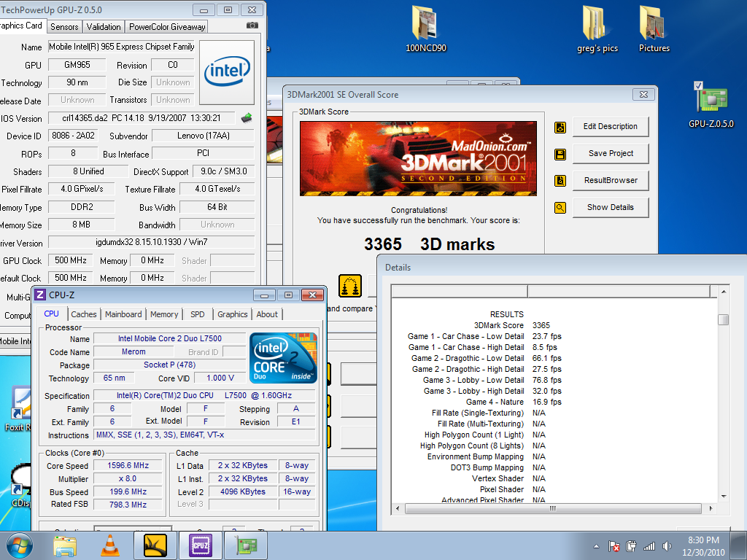Click the network signal tray icon

point(649,546)
